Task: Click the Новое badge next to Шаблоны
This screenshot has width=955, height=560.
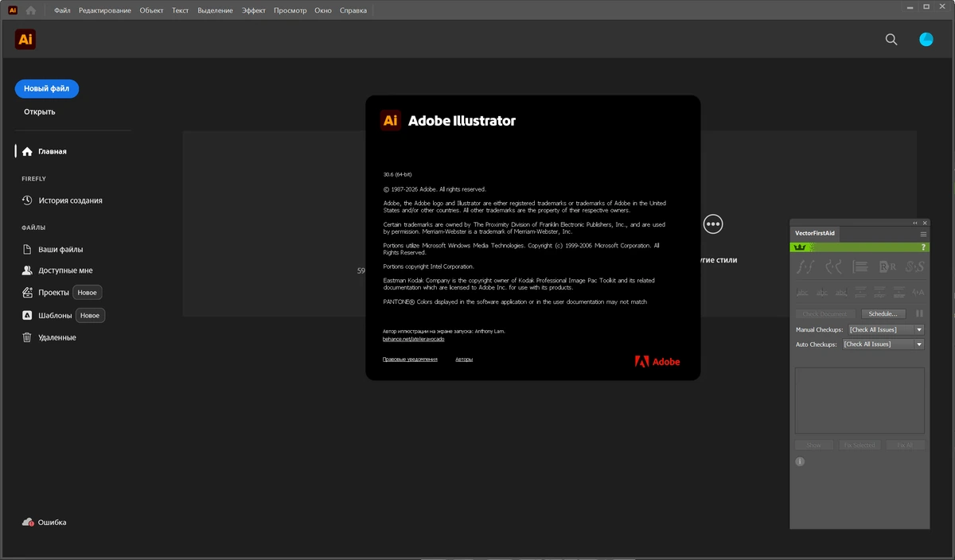Action: 90,316
